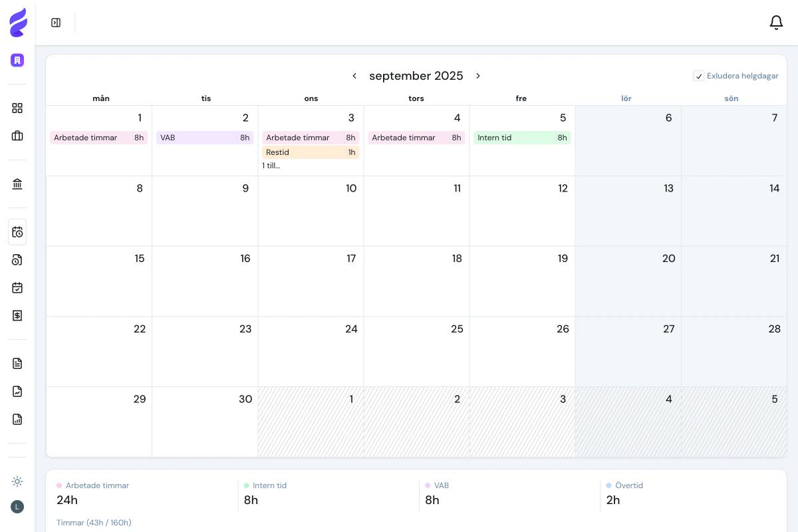Open the dashboard grid icon in sidebar
Screen dimensions: 798x532
point(17,107)
